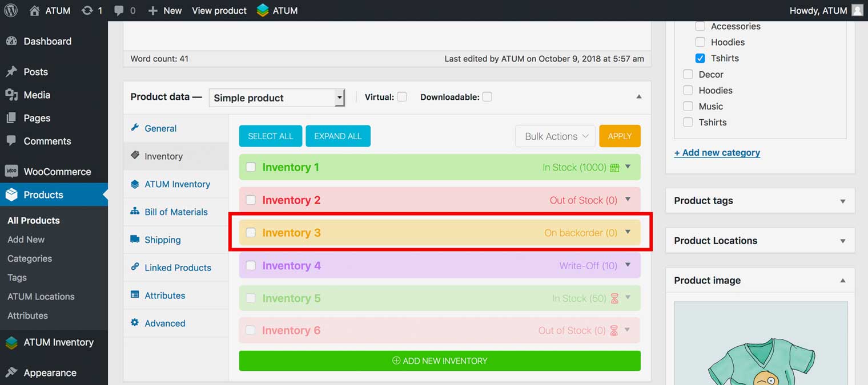The height and width of the screenshot is (385, 868).
Task: Uncheck the Tshirts category checkbox
Action: (x=700, y=58)
